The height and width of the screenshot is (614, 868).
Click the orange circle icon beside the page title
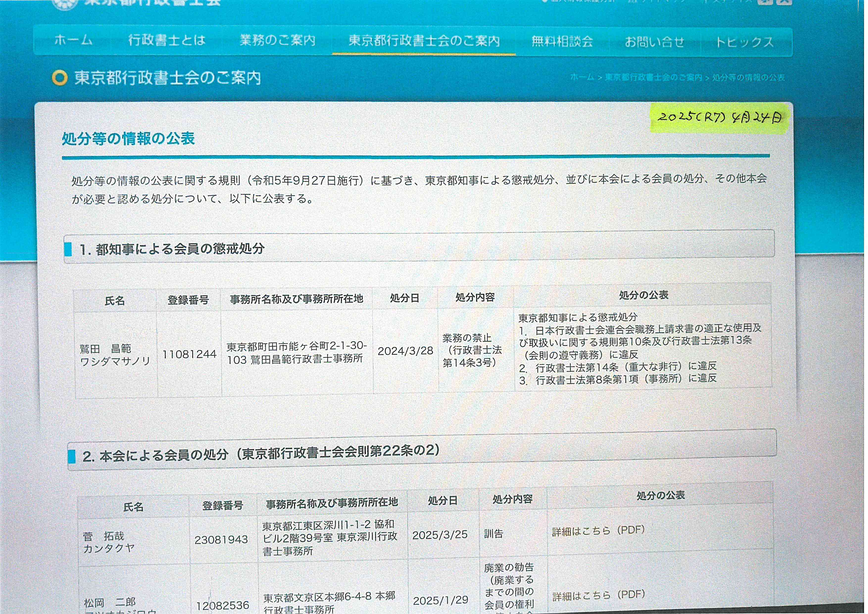(x=59, y=78)
